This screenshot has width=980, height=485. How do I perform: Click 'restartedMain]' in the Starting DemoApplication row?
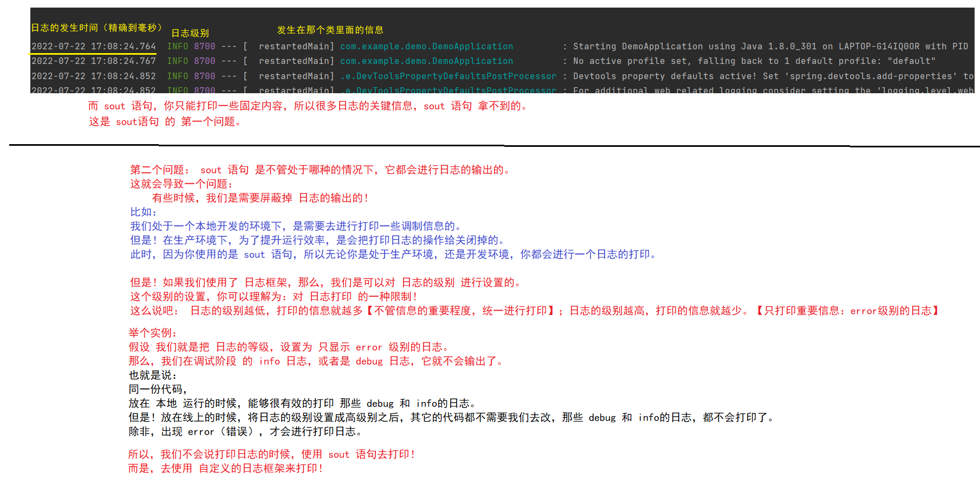[x=296, y=47]
